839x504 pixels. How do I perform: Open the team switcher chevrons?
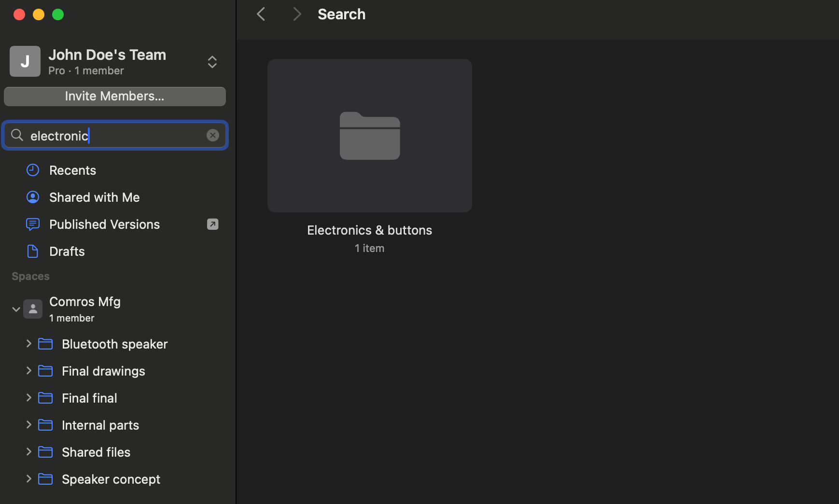point(212,62)
